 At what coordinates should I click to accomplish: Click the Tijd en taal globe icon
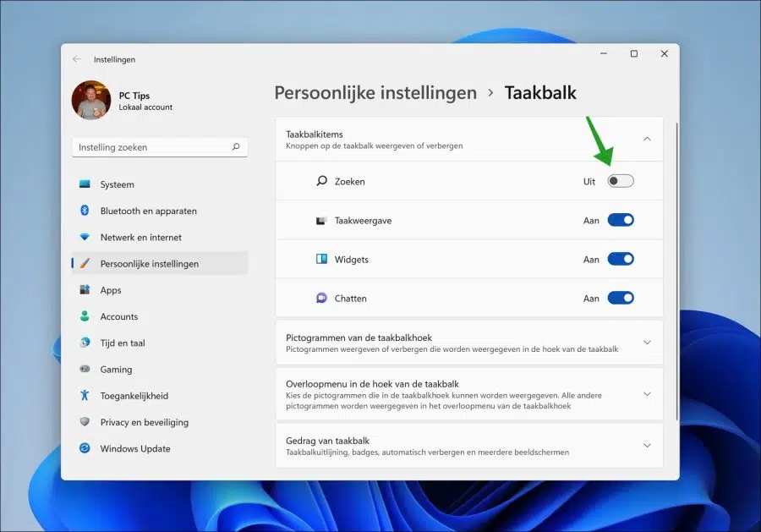pos(85,343)
